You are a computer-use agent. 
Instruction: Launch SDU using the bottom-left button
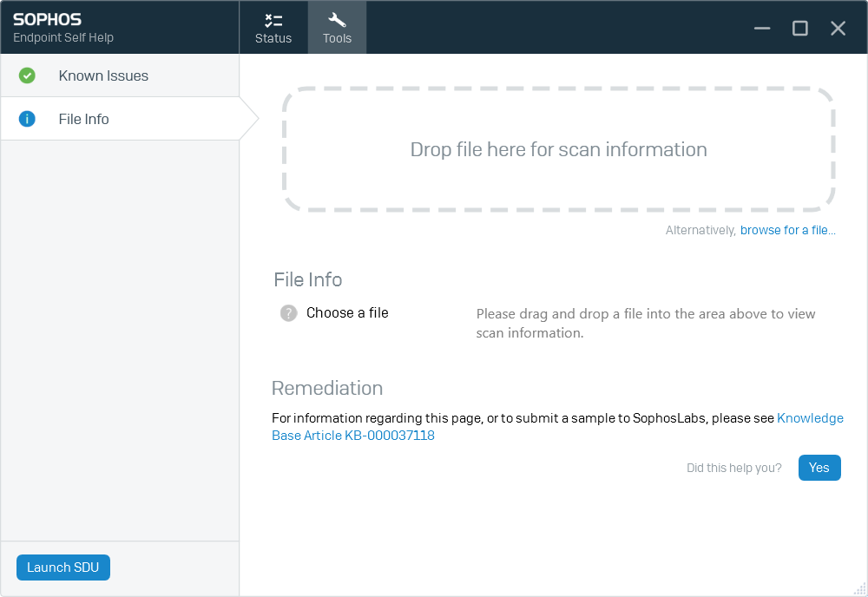[62, 567]
